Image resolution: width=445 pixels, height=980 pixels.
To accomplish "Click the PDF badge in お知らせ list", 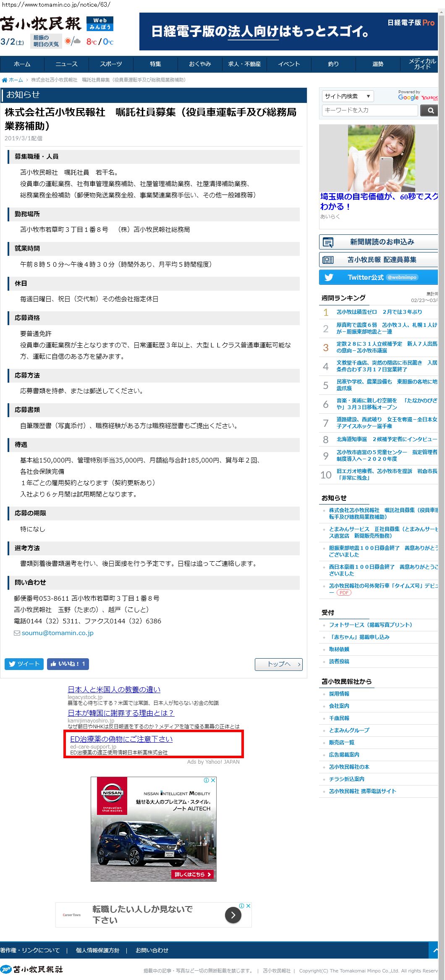I will 344,592.
